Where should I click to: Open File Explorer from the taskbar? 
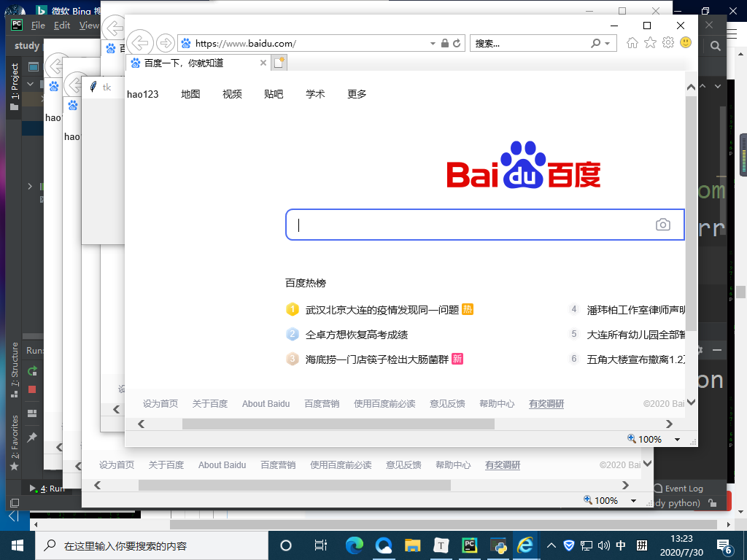(412, 545)
